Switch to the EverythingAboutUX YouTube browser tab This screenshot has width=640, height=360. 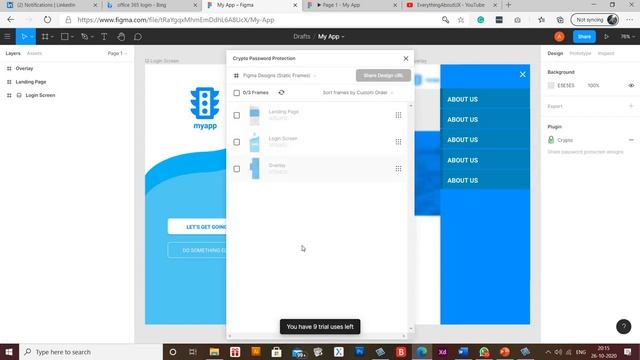(451, 5)
